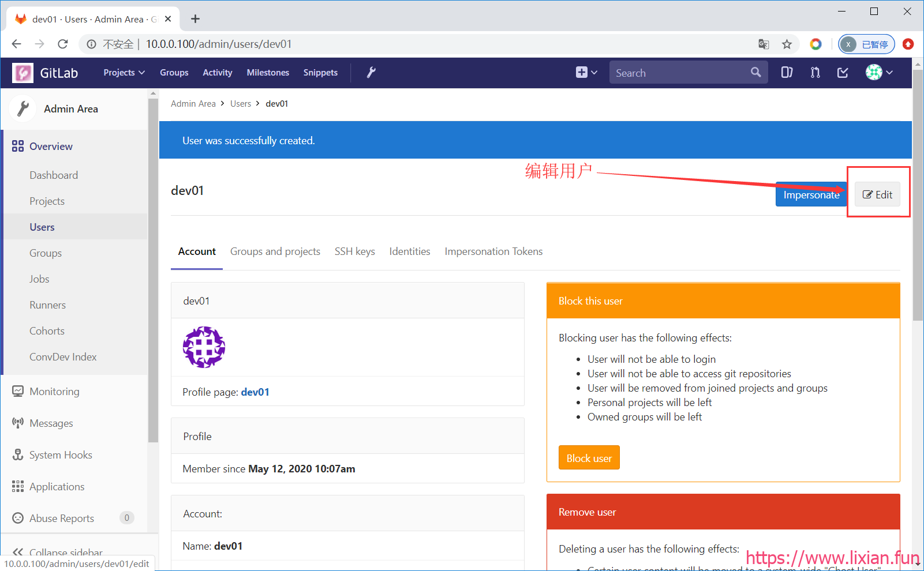The height and width of the screenshot is (571, 924).
Task: Click the main page vertical scrollbar
Action: click(918, 196)
